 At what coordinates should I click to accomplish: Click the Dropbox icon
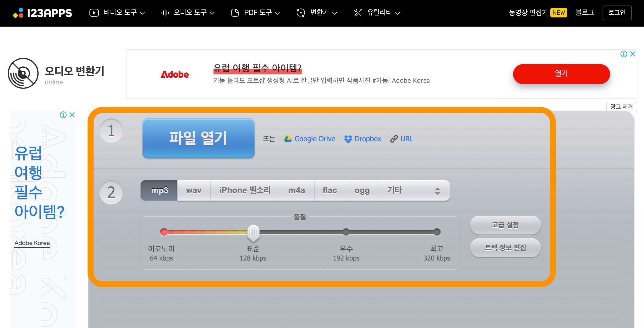348,139
